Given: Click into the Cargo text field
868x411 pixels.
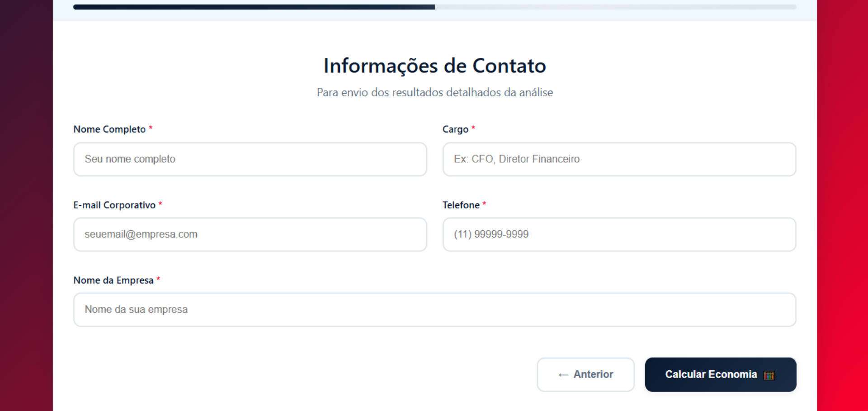Looking at the screenshot, I should 619,159.
